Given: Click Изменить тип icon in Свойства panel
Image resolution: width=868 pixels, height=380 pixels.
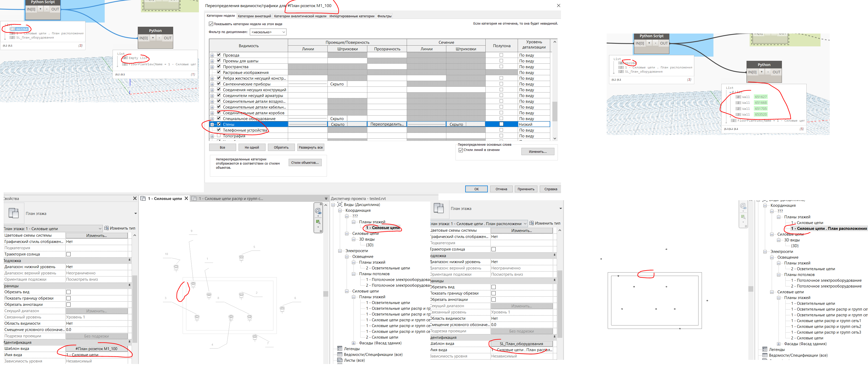Looking at the screenshot, I should (x=107, y=228).
